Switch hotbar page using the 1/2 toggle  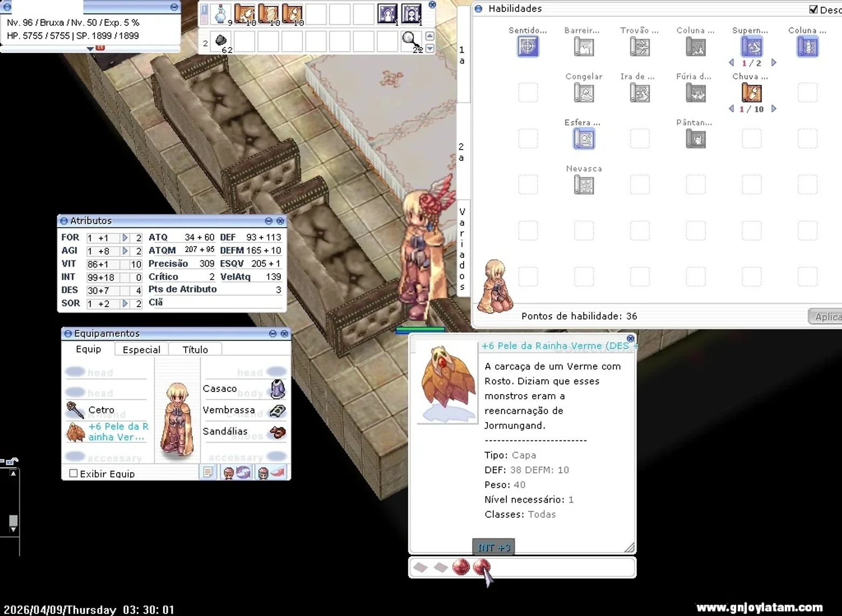204,14
